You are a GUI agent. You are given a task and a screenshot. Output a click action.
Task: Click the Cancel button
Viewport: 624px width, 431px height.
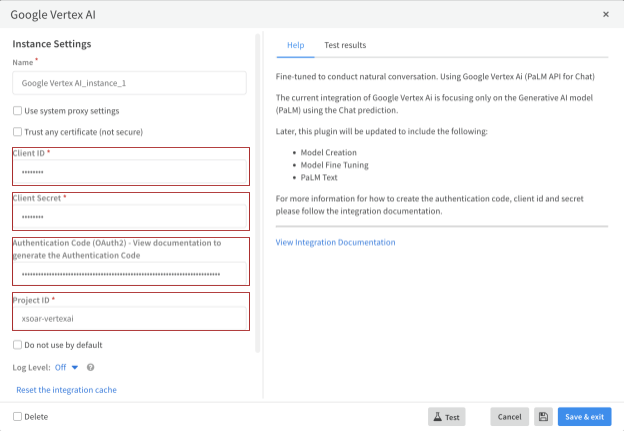tap(509, 417)
